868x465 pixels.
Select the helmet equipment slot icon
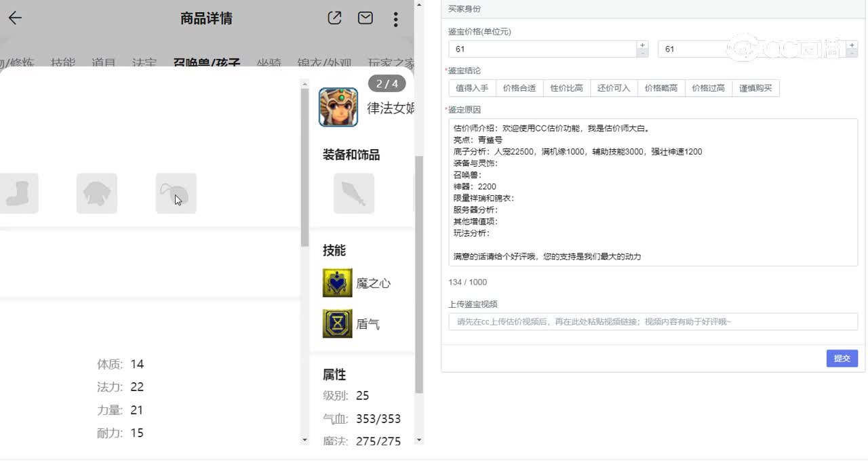coord(97,193)
